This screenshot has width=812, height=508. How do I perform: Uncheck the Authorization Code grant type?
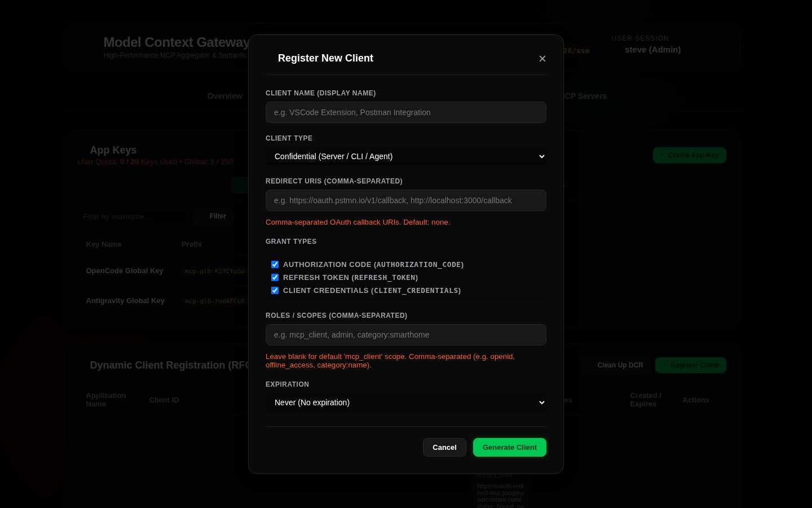275,265
